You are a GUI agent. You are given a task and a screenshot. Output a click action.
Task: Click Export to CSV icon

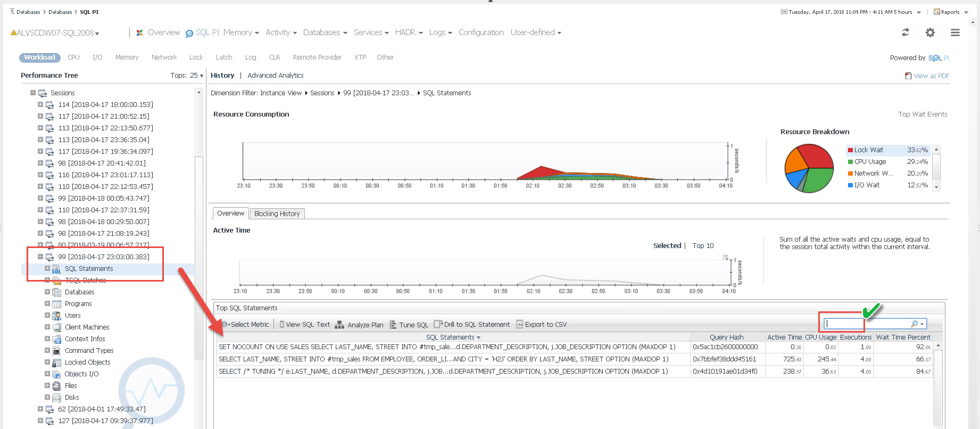click(520, 325)
